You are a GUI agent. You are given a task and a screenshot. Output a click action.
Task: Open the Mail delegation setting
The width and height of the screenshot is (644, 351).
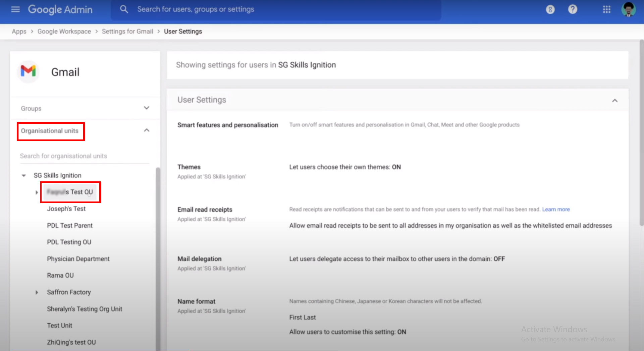pos(199,259)
